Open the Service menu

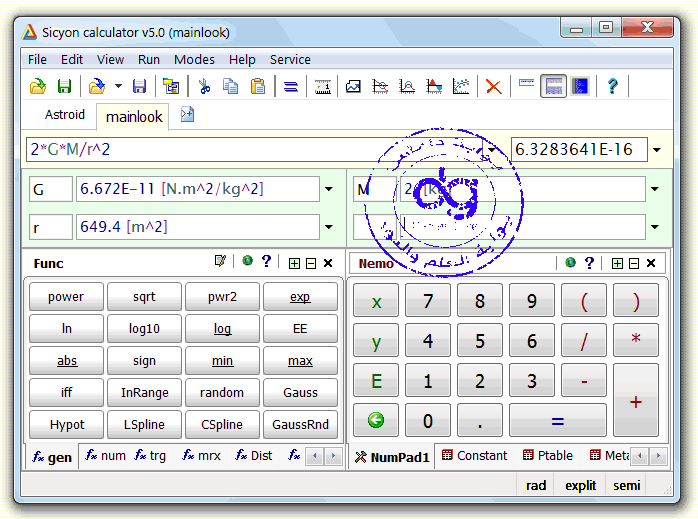(x=290, y=59)
